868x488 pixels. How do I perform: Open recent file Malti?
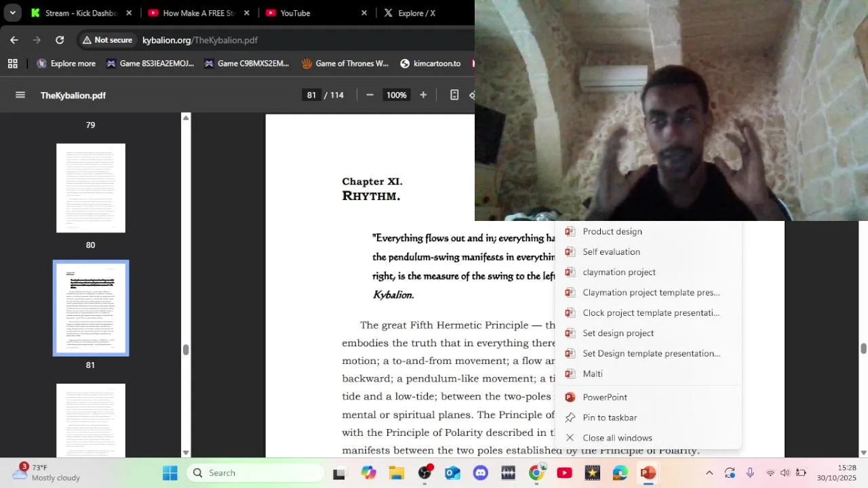[648, 373]
